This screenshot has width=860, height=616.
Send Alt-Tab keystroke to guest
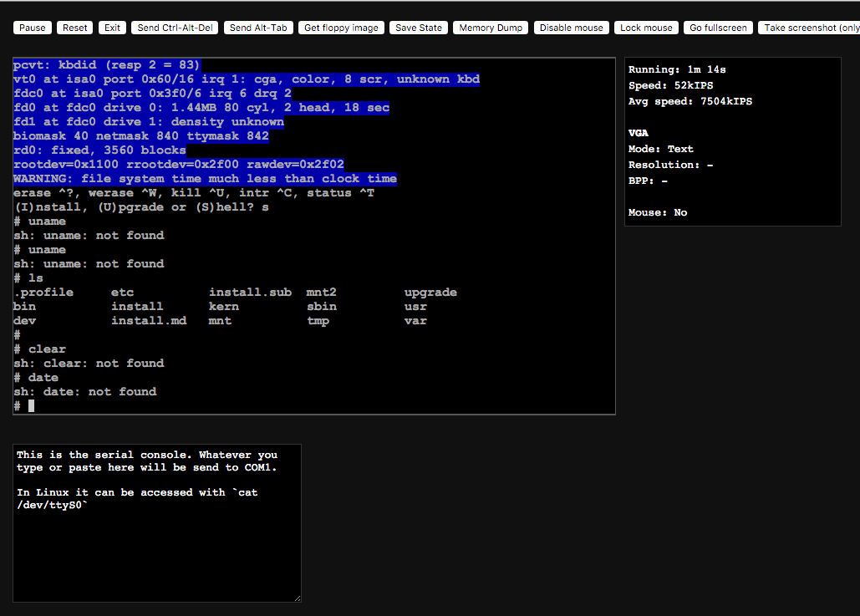click(257, 27)
